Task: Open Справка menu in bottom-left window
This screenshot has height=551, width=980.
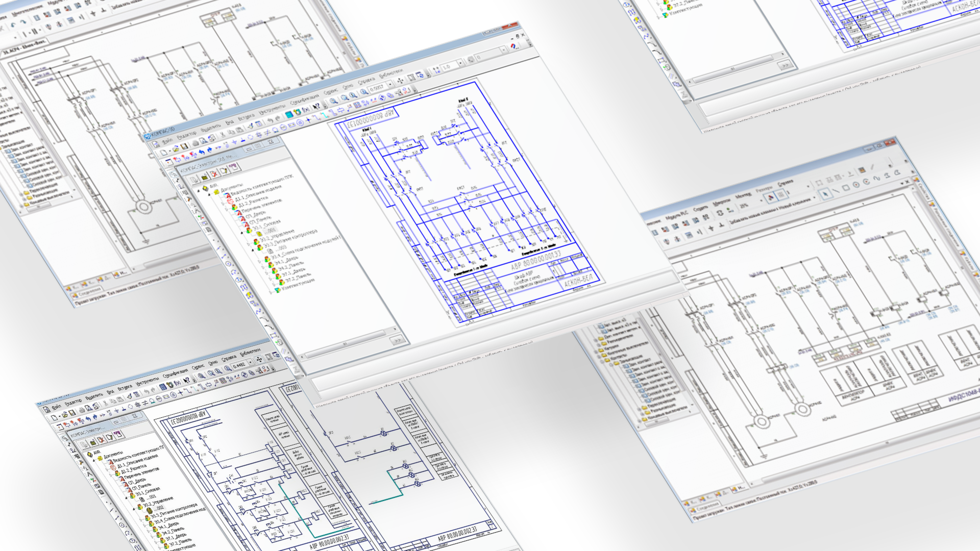Action: [x=229, y=358]
